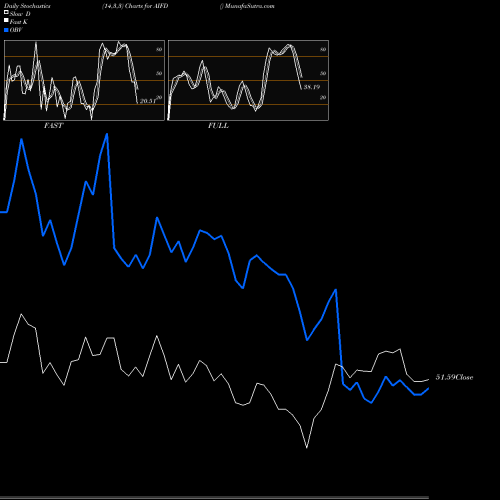
Task: Click the Slow D legend swatch
Action: pos(6,13)
